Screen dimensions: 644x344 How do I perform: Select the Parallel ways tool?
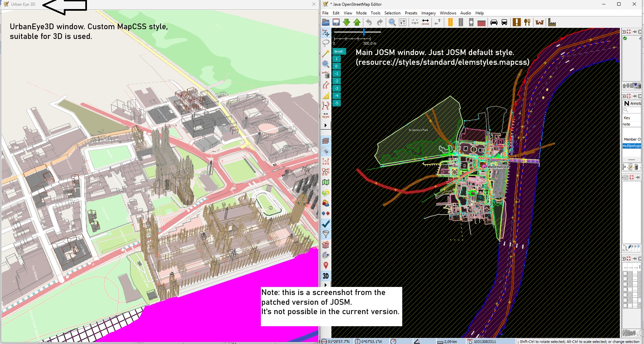tap(326, 85)
